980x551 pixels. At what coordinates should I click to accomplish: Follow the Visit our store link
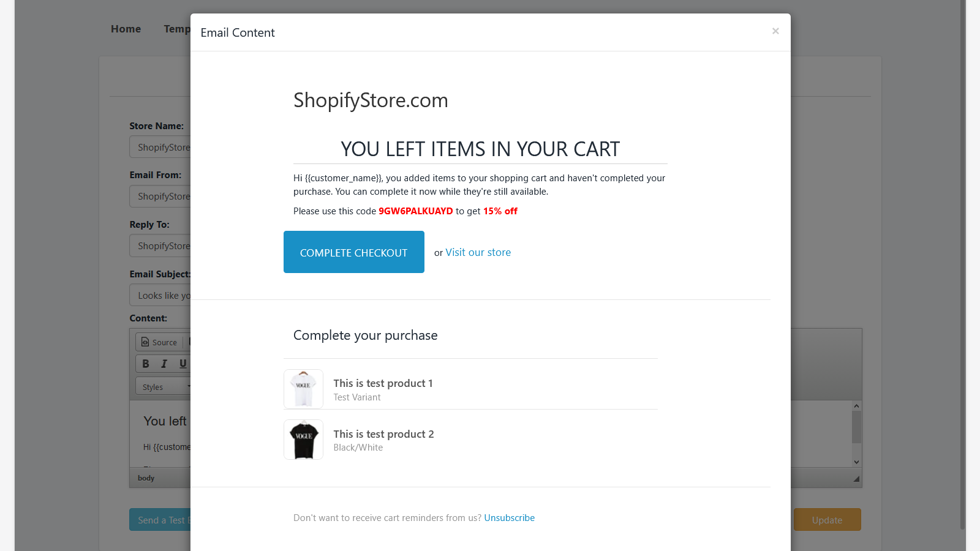click(478, 252)
